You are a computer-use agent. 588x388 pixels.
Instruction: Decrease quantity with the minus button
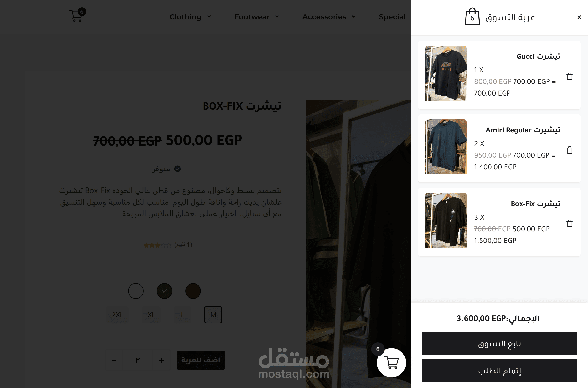click(114, 360)
